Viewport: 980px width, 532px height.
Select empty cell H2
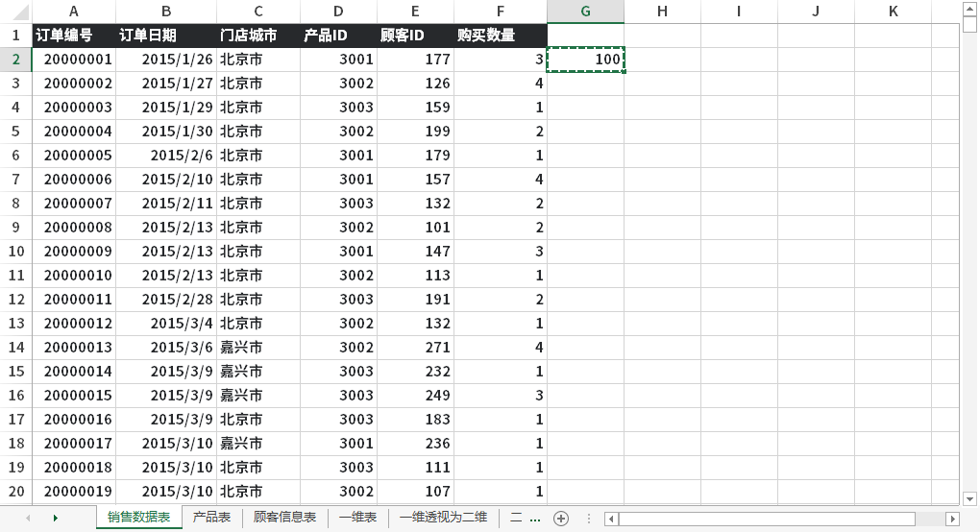[x=663, y=60]
